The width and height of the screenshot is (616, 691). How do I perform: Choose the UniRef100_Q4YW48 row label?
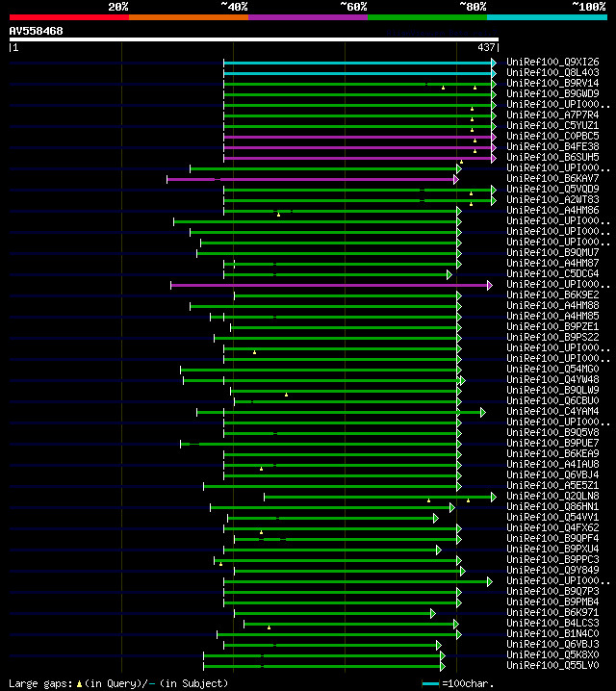[552, 379]
